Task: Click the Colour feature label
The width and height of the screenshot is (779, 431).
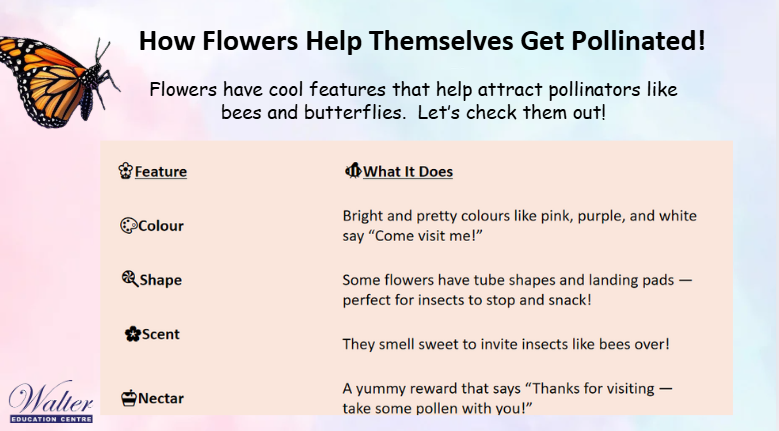Action: (x=161, y=226)
